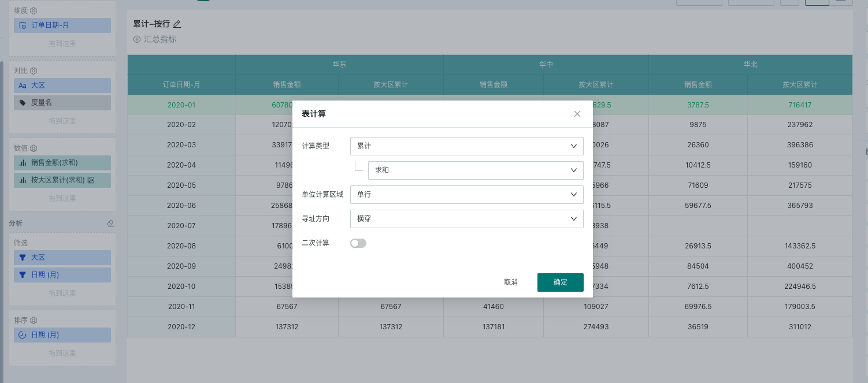Click the plus icon beside 汇总指标
868x383 pixels.
(x=137, y=39)
